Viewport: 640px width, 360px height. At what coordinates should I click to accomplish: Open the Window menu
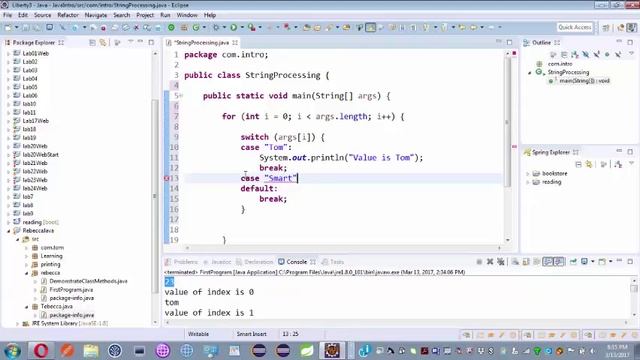[x=187, y=15]
